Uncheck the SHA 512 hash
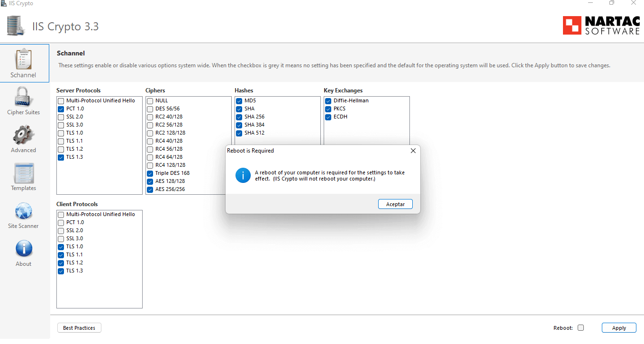The height and width of the screenshot is (344, 644). pyautogui.click(x=239, y=133)
